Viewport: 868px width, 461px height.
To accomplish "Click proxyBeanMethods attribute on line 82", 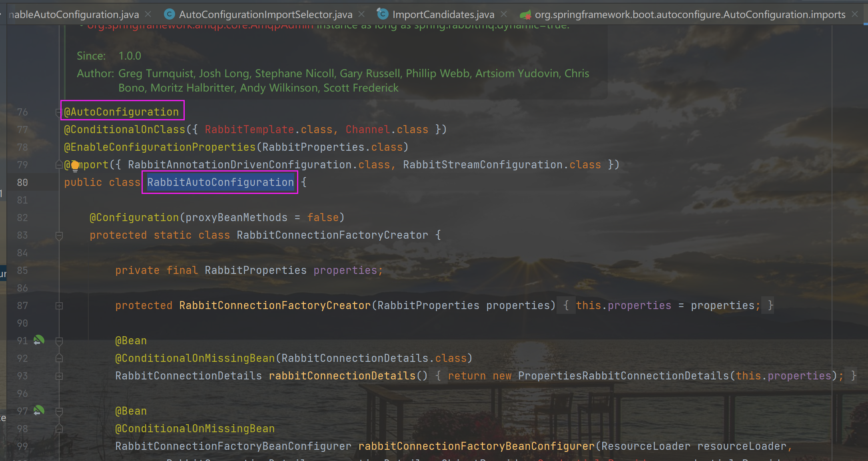I will pyautogui.click(x=237, y=218).
